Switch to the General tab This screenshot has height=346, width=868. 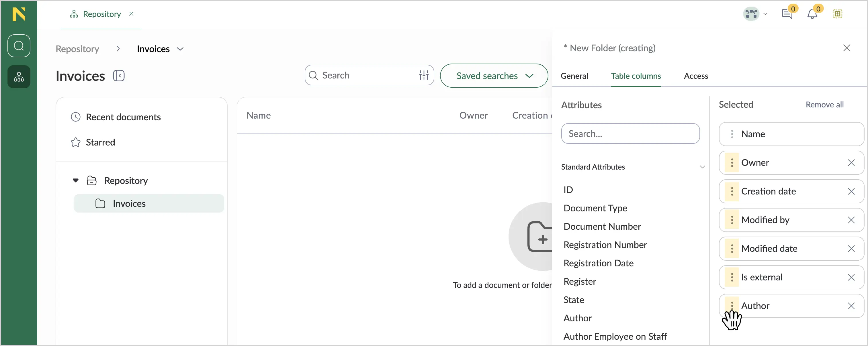pos(574,76)
